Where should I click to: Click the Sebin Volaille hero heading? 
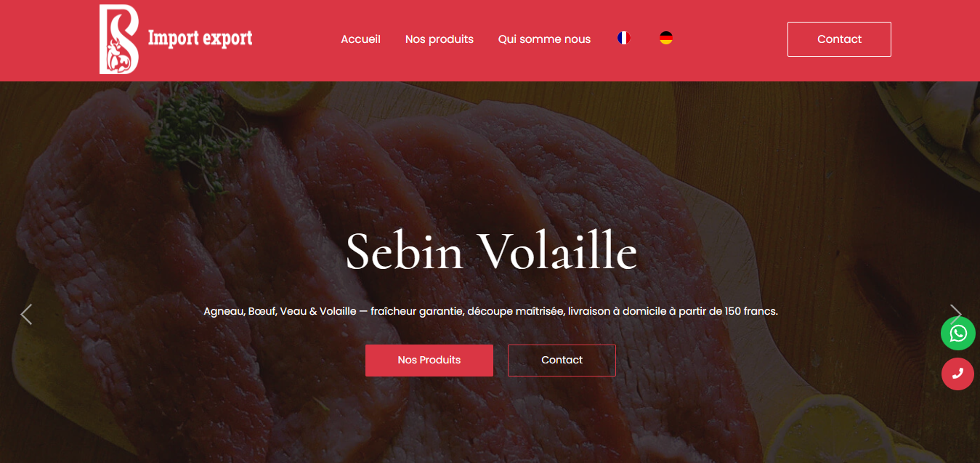pyautogui.click(x=491, y=251)
